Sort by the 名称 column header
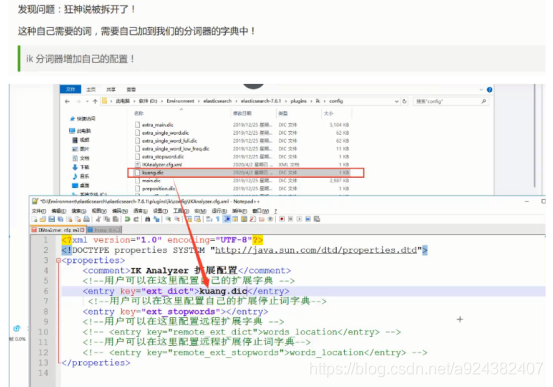Screen dimensions: 553x387 [x=139, y=113]
